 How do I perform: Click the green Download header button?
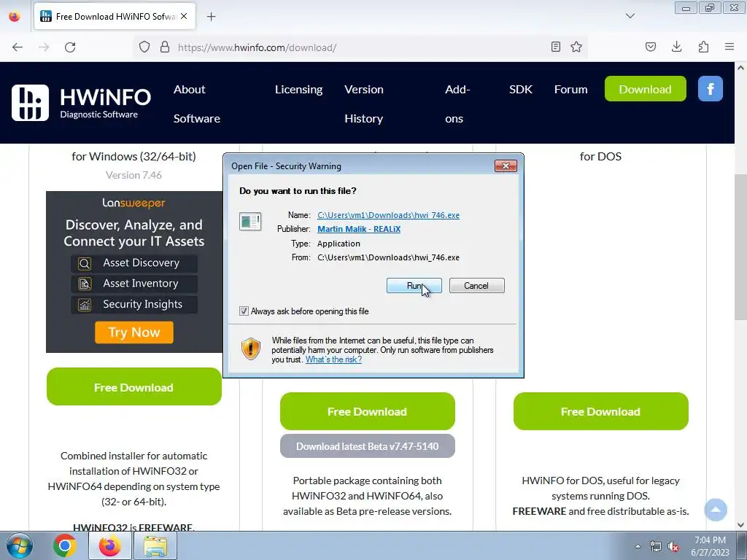645,89
